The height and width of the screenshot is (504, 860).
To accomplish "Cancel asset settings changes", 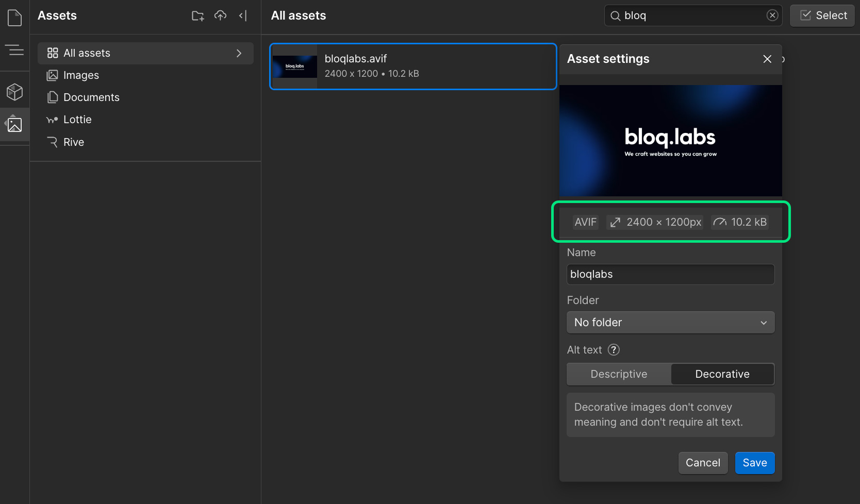I will click(x=703, y=463).
